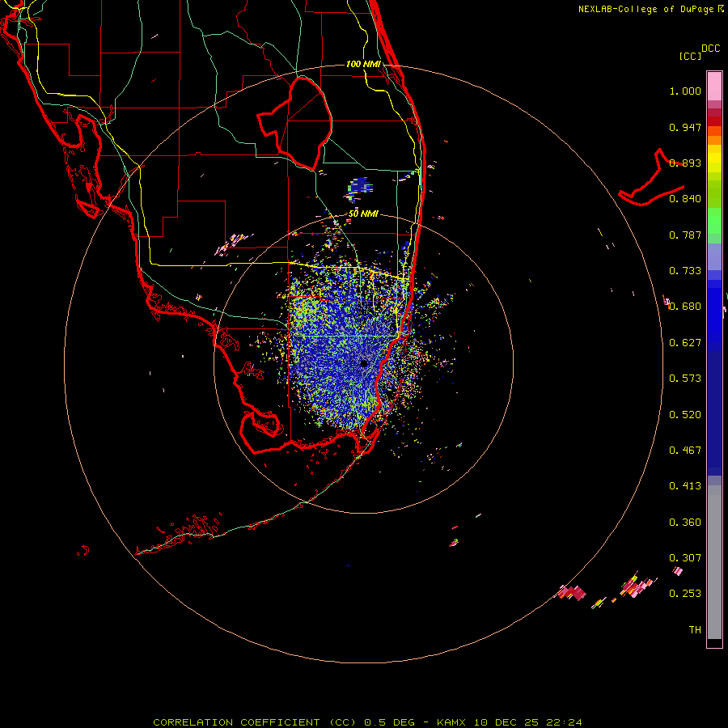Click the 0.947 legend value
Viewport: 728px width, 728px height.
685,127
